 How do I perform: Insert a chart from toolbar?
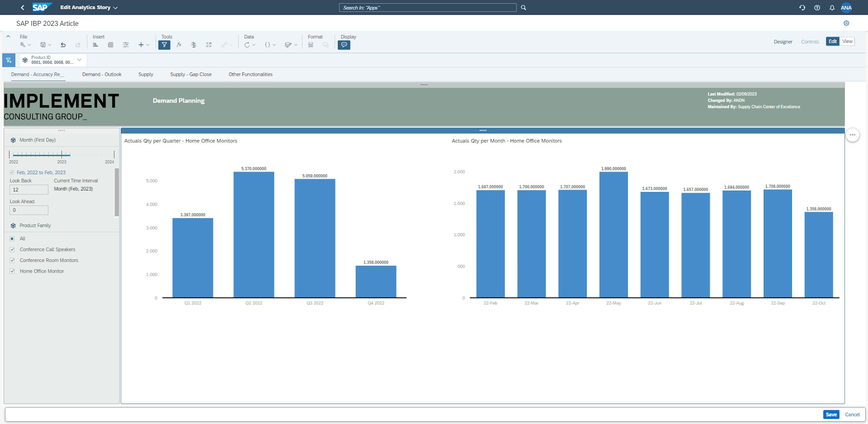(95, 45)
